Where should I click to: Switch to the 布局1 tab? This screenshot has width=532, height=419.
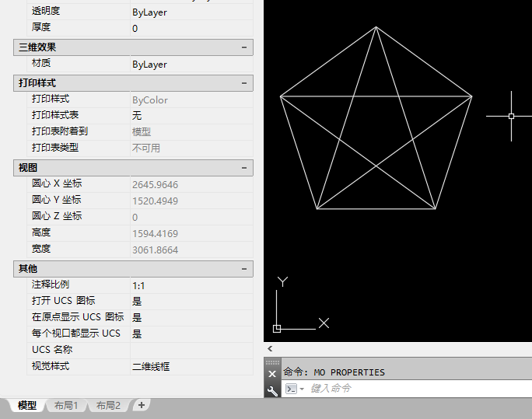[x=66, y=405]
